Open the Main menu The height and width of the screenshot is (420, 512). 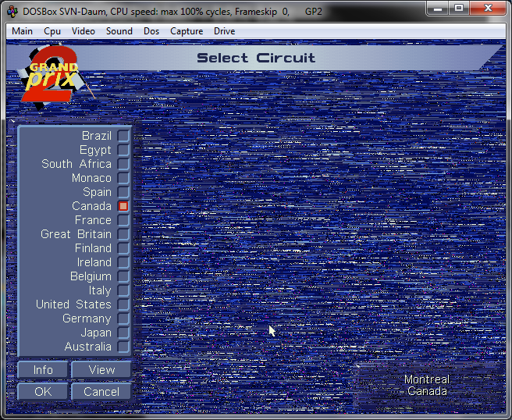pos(22,31)
